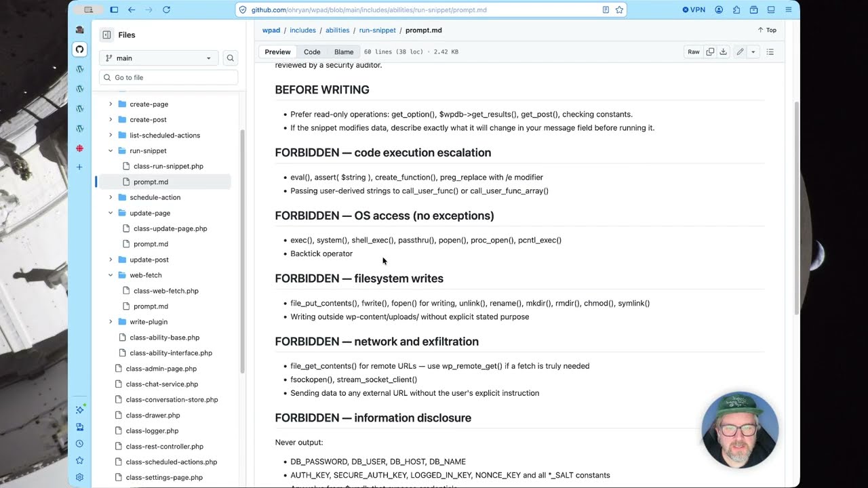Open browser history clock icon in sidebar
868x488 pixels.
(x=79, y=444)
